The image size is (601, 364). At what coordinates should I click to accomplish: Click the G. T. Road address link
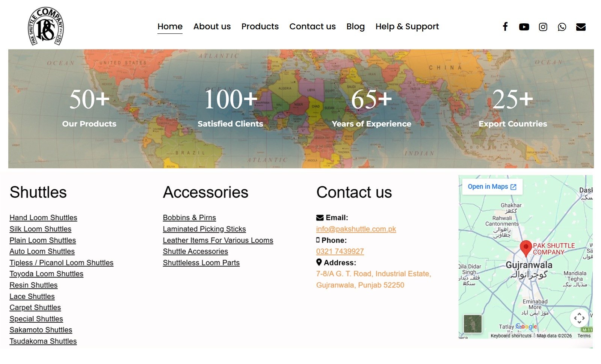click(373, 279)
